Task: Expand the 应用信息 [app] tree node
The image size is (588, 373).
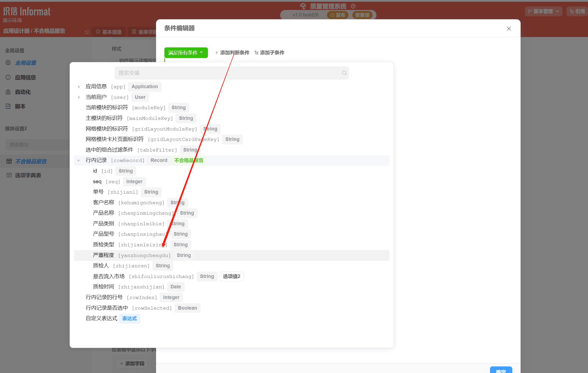Action: coord(79,86)
